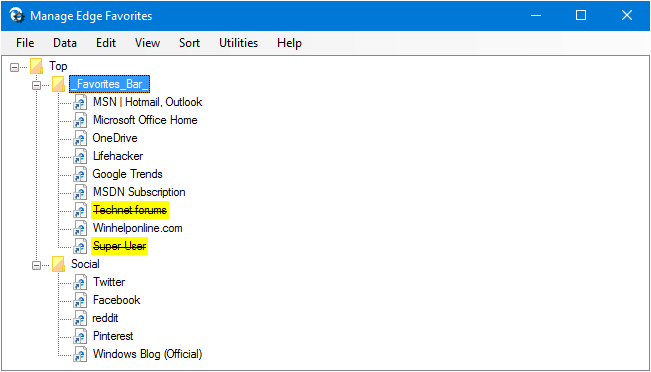Click the _Favorites_Bar_ folder icon
The image size is (651, 372).
click(59, 84)
